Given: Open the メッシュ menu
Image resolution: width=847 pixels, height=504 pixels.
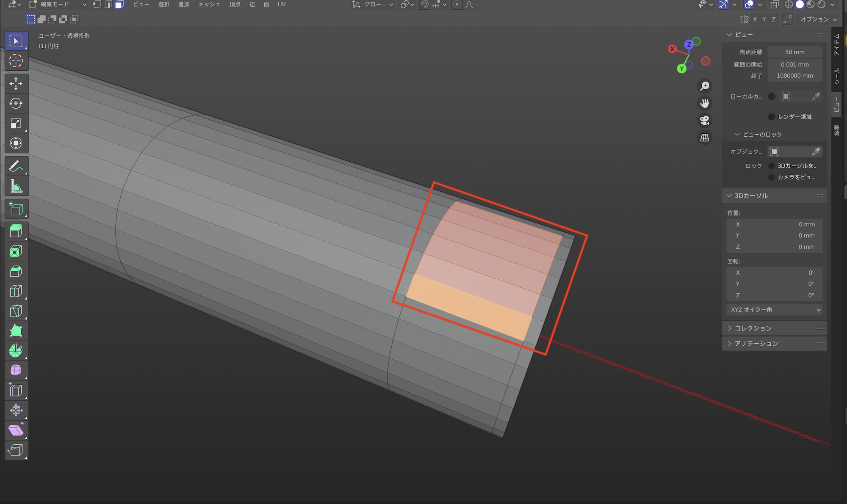Looking at the screenshot, I should point(209,5).
